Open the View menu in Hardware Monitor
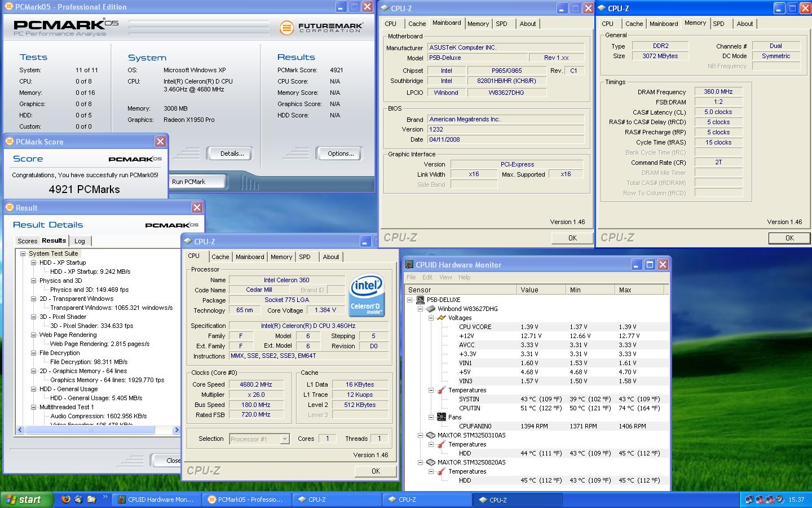 click(445, 277)
